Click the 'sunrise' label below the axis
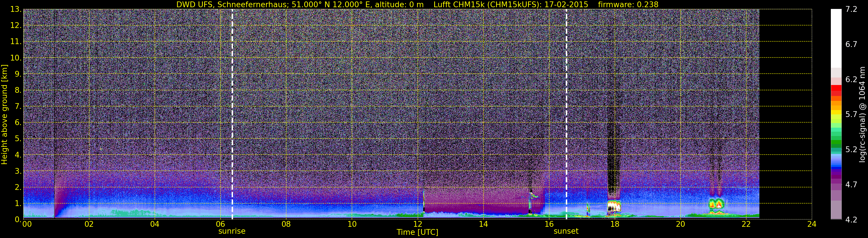 point(232,231)
